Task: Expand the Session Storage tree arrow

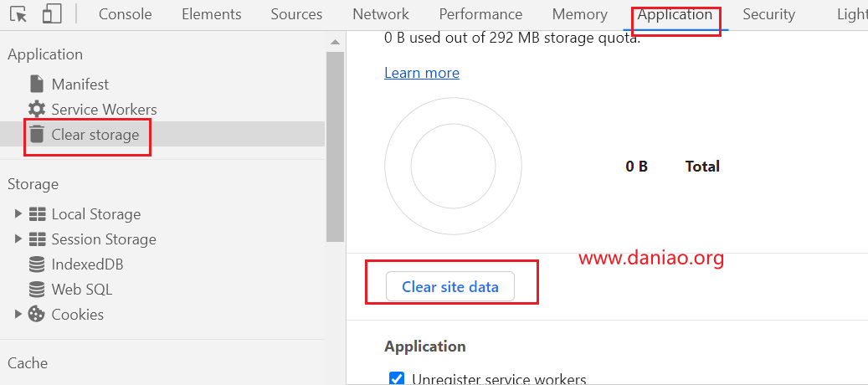Action: click(x=18, y=239)
